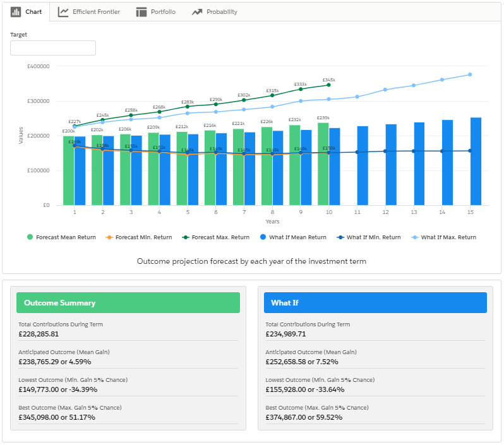This screenshot has width=504, height=445.
Task: Open the Probability tab
Action: click(x=214, y=12)
